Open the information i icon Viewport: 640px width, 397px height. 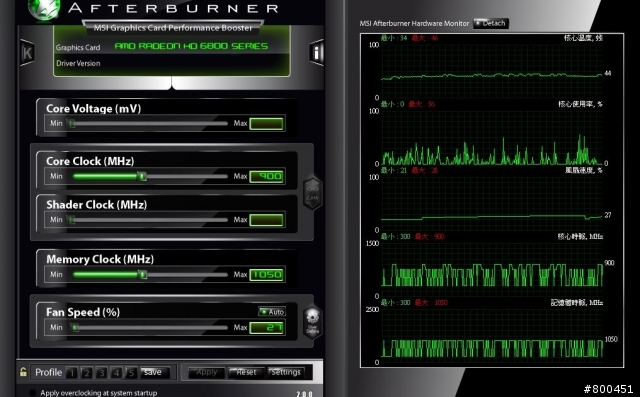click(317, 52)
